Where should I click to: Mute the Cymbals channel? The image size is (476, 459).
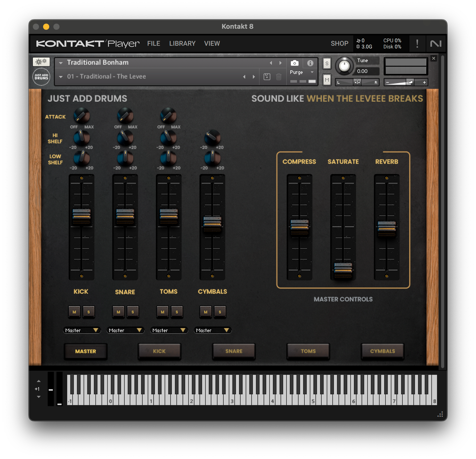(205, 312)
